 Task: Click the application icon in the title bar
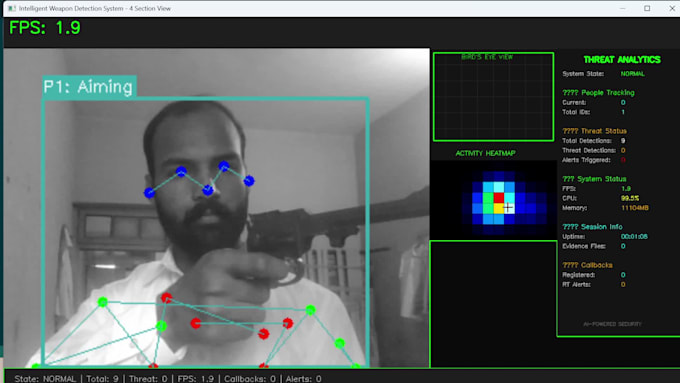click(12, 8)
